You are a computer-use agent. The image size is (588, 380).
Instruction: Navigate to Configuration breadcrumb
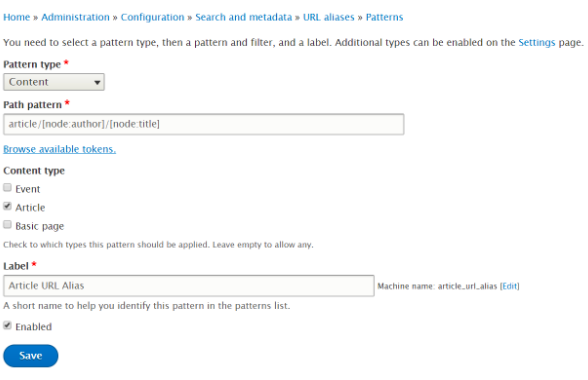[152, 17]
